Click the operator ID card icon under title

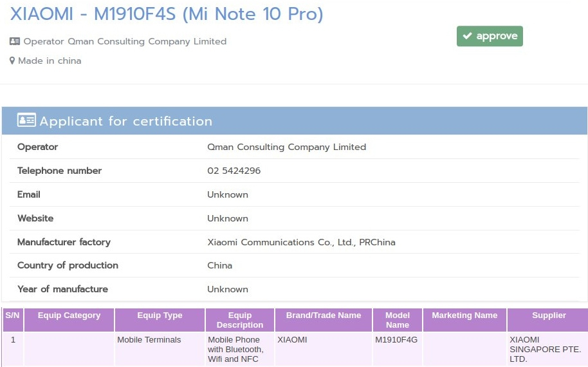click(15, 41)
